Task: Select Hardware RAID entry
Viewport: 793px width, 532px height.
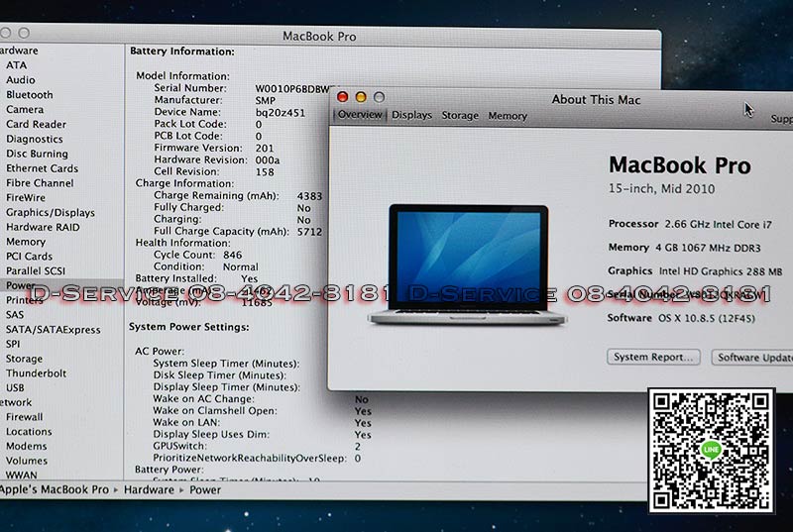Action: [x=43, y=227]
